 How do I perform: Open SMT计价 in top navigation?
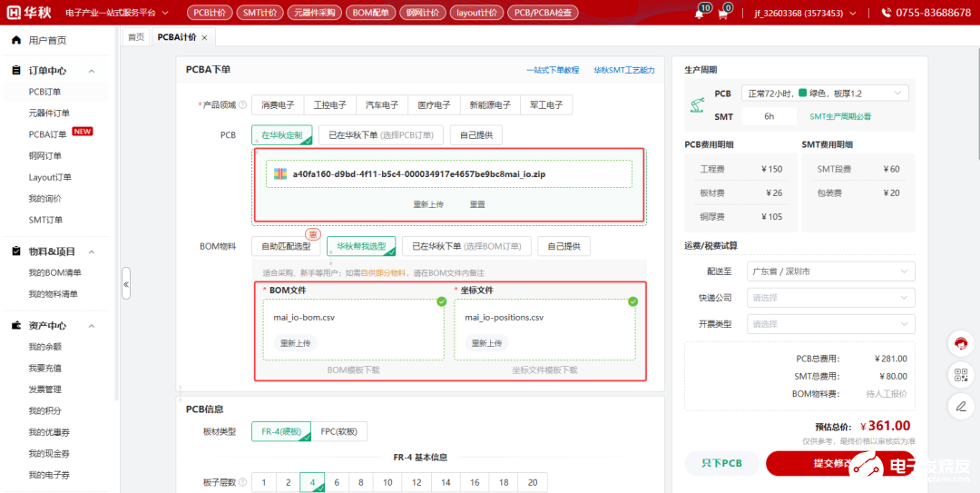pos(260,13)
